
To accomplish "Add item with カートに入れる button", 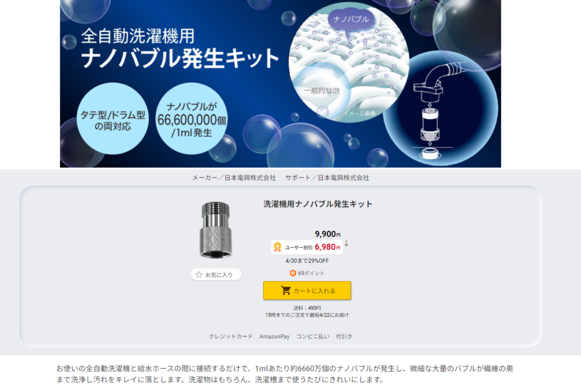I will coord(307,290).
